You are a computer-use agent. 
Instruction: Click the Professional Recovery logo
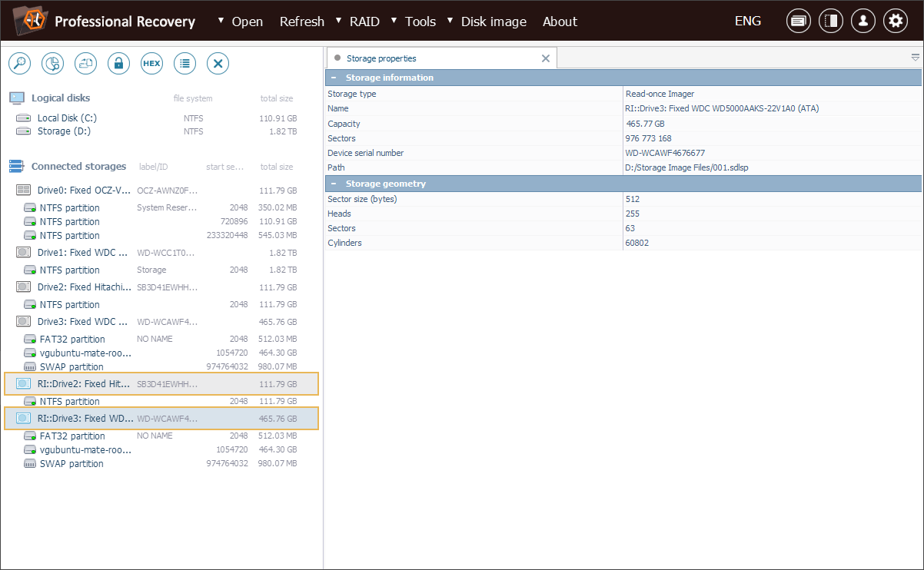pyautogui.click(x=28, y=21)
